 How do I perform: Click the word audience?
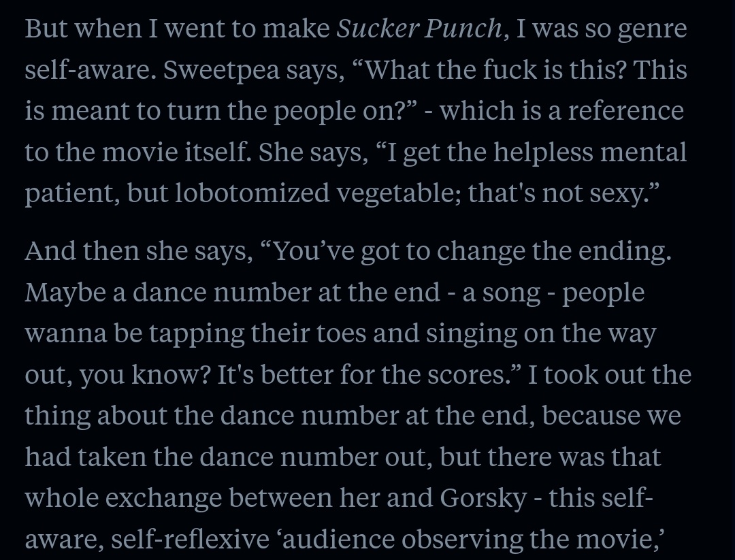(340, 539)
